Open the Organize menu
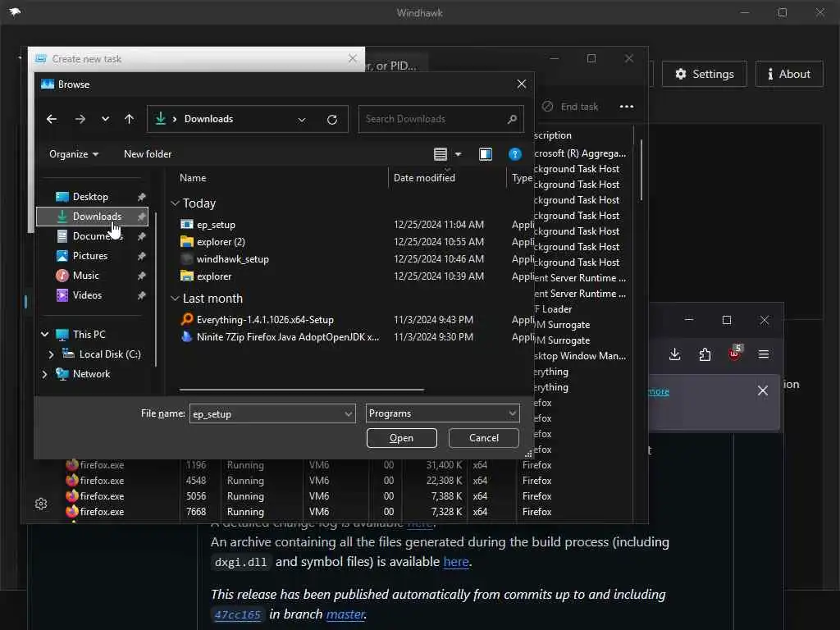Image resolution: width=840 pixels, height=630 pixels. click(74, 154)
